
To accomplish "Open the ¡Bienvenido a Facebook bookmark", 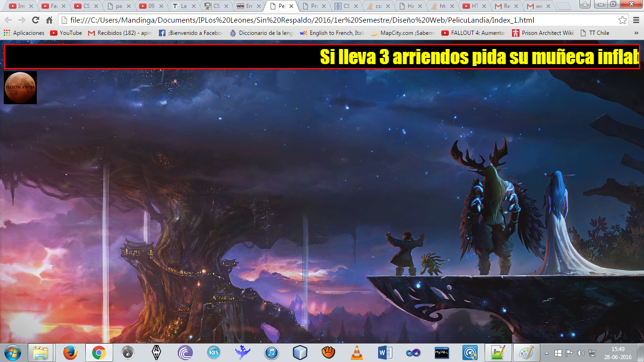I will (x=191, y=33).
